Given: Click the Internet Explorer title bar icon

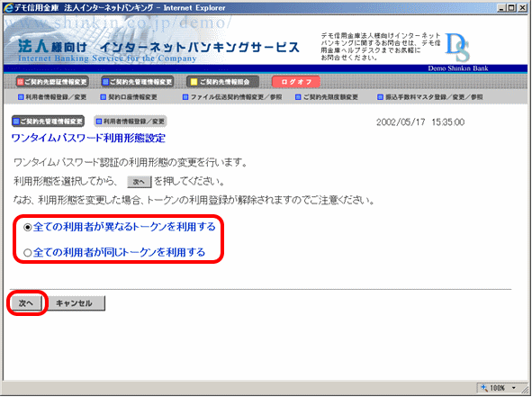Looking at the screenshot, I should point(8,7).
